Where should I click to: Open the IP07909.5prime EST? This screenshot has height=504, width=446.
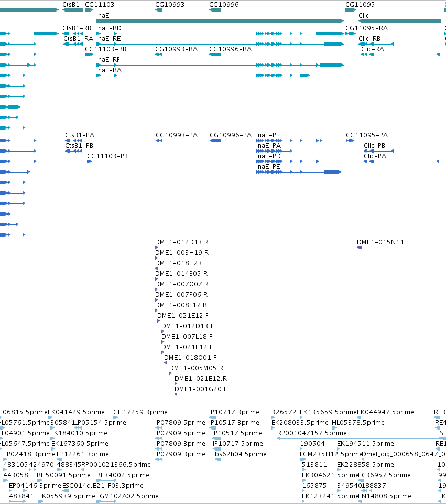[x=159, y=438]
